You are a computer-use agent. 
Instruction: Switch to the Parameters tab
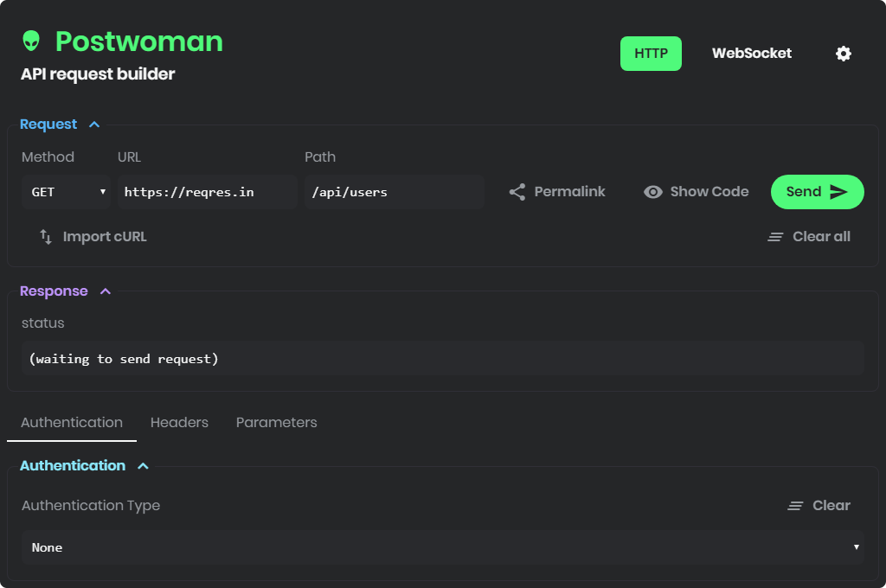click(x=277, y=422)
